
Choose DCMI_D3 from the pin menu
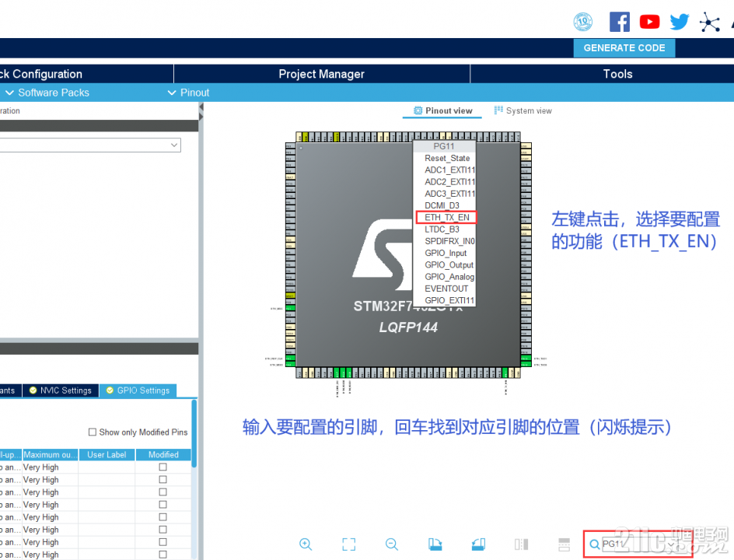[444, 205]
